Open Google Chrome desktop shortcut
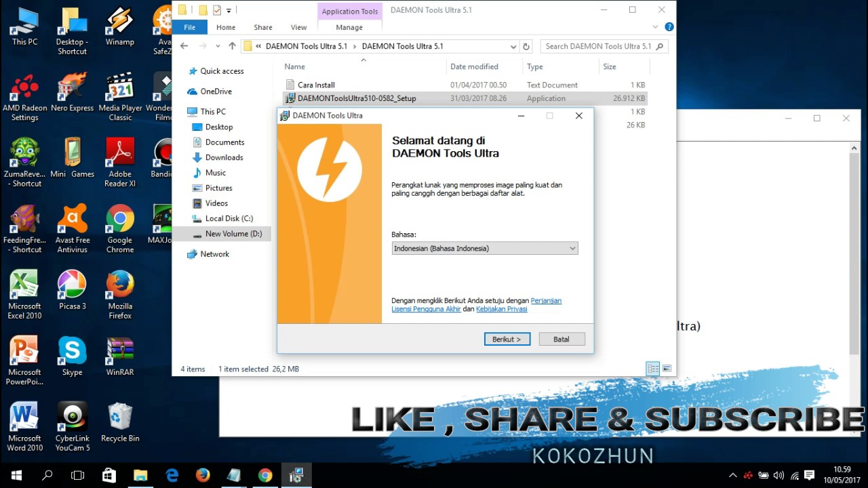Image resolution: width=868 pixels, height=488 pixels. pos(120,229)
